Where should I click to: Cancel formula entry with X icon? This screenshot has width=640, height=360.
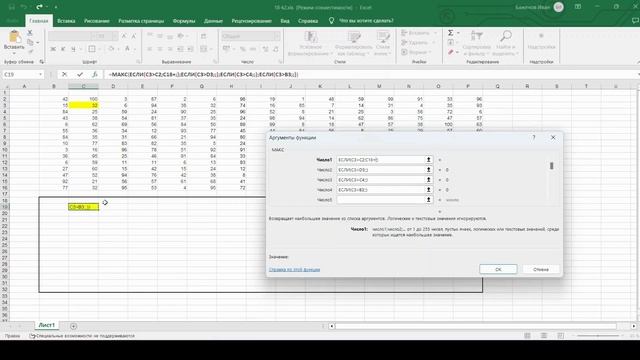tap(64, 74)
